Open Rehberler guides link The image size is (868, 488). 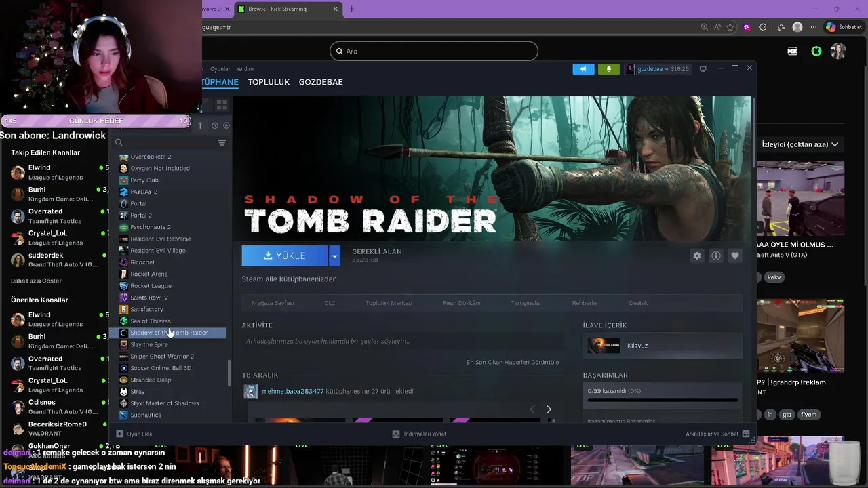click(x=585, y=303)
